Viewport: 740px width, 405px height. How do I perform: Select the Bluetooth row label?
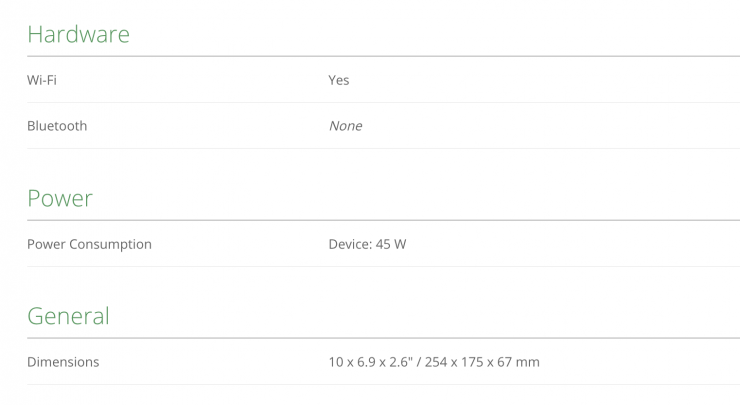(57, 126)
